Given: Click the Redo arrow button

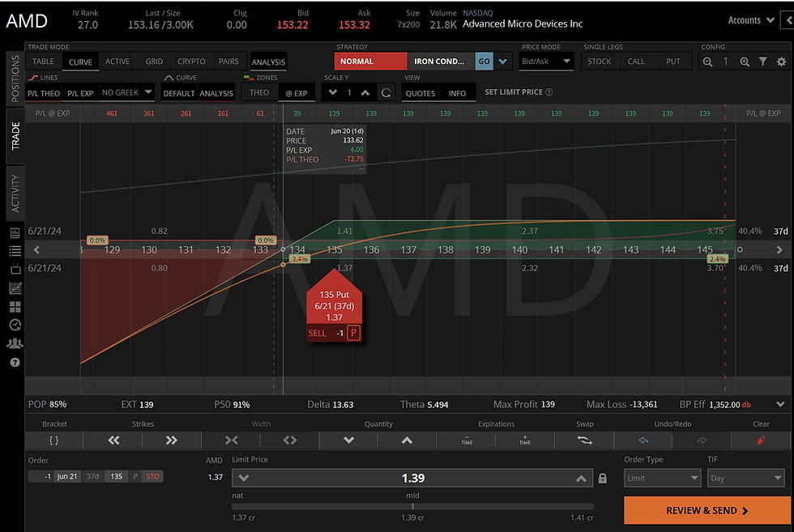Looking at the screenshot, I should [702, 440].
